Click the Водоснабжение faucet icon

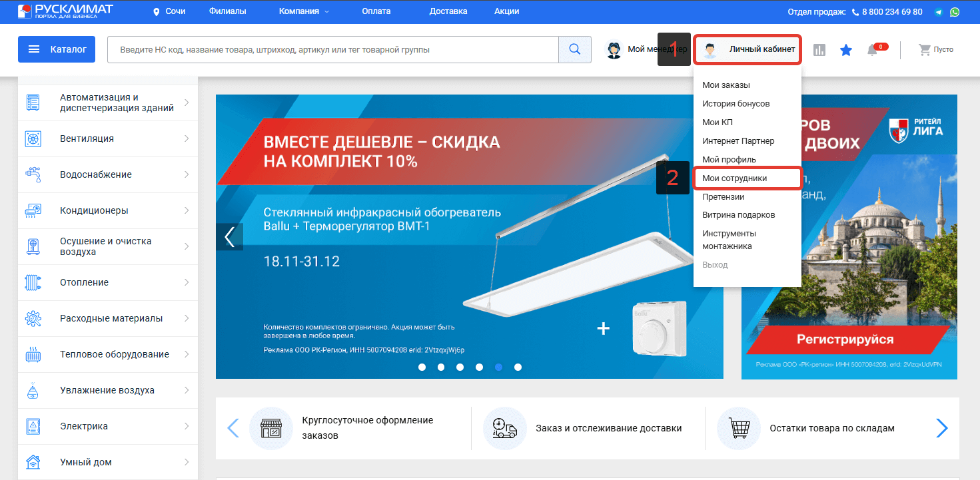(33, 174)
